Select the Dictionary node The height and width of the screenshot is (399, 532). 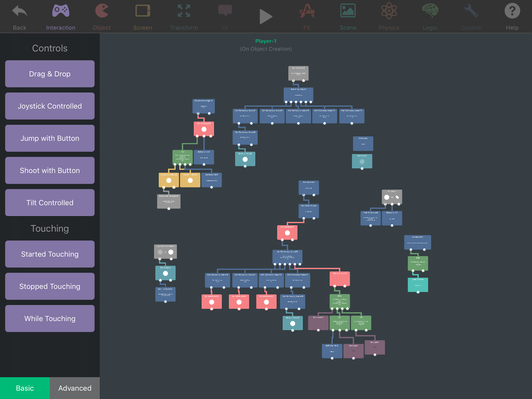pos(363,144)
